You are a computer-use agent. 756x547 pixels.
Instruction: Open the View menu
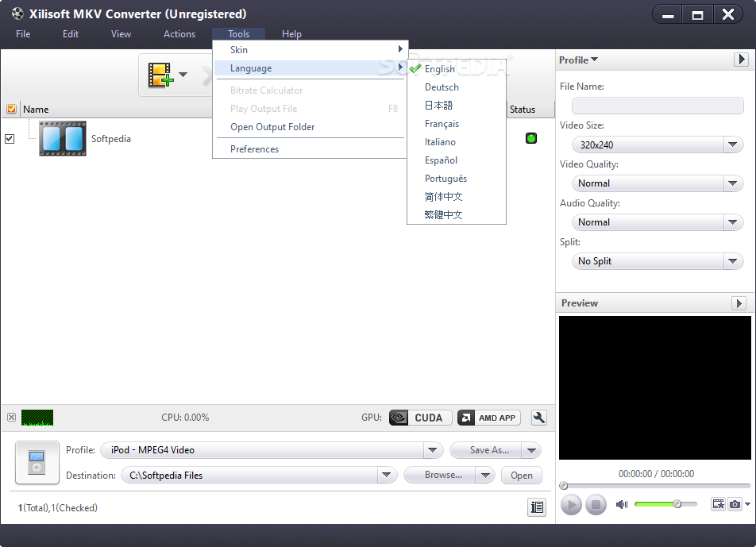click(x=121, y=34)
